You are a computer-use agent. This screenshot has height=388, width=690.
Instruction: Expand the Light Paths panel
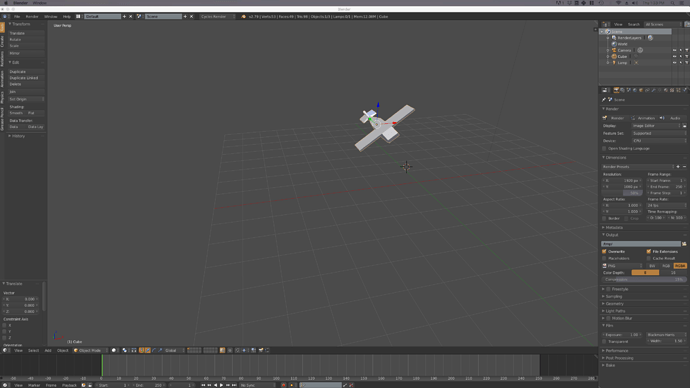point(614,311)
